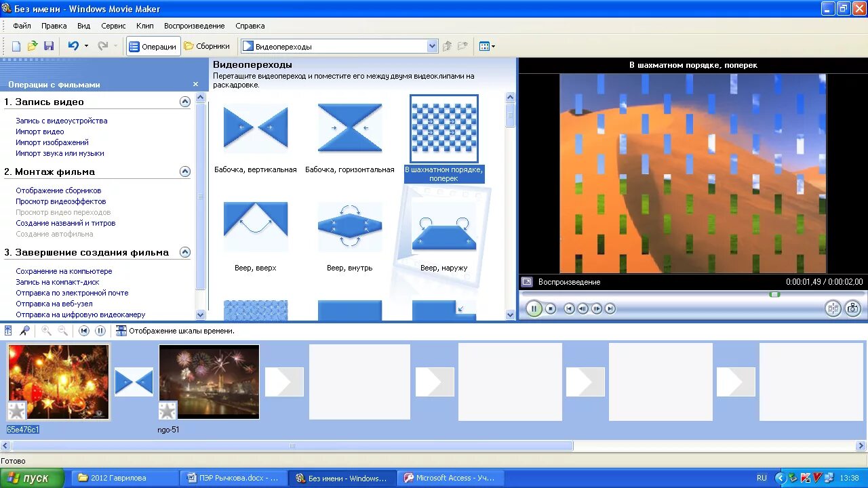Step to the previous frame
Image resolution: width=868 pixels, height=488 pixels.
pos(583,308)
